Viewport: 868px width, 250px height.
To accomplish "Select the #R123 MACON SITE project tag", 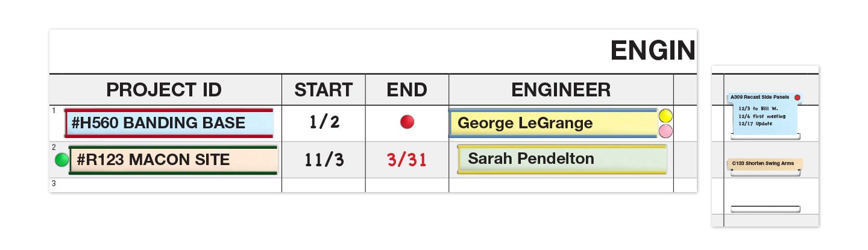I will [173, 160].
